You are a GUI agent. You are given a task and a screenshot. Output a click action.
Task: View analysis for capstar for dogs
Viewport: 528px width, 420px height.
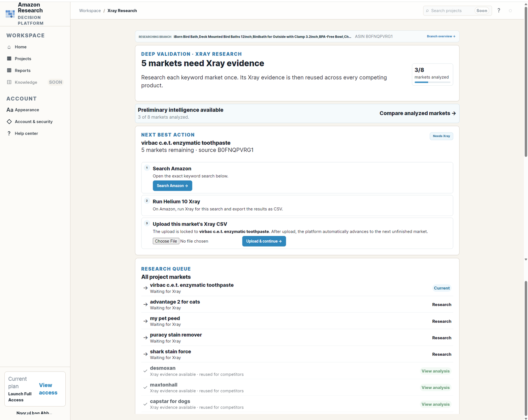[x=435, y=405]
